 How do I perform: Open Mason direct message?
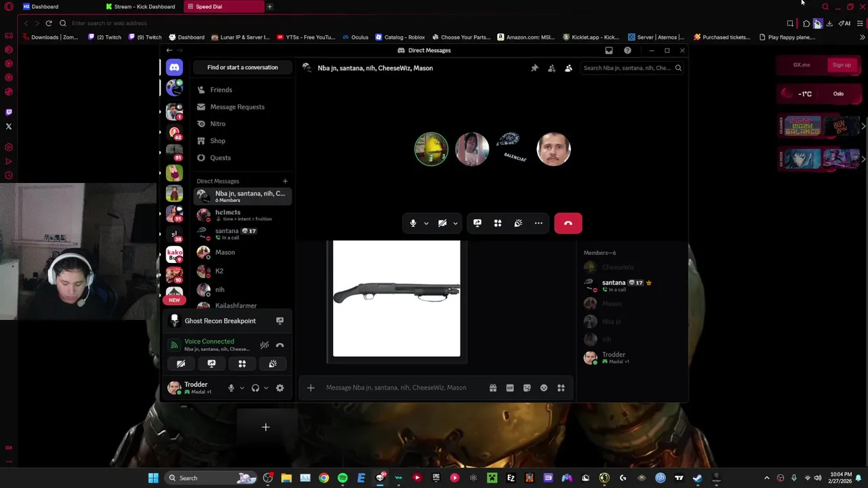tap(242, 252)
